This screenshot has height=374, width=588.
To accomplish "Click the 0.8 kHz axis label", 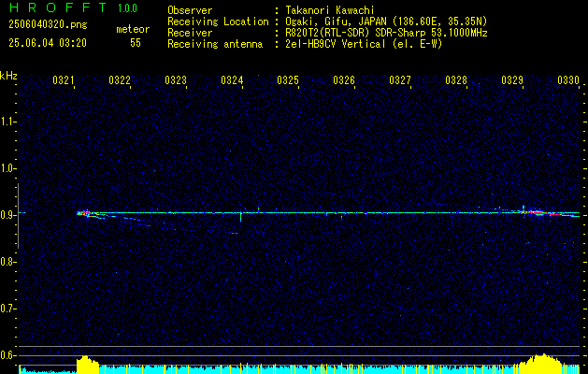I will [7, 262].
